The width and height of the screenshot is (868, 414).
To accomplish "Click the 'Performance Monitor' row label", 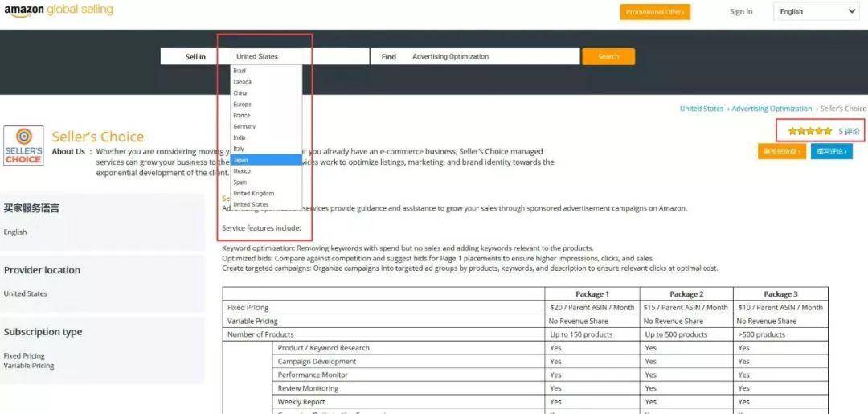I will (313, 375).
